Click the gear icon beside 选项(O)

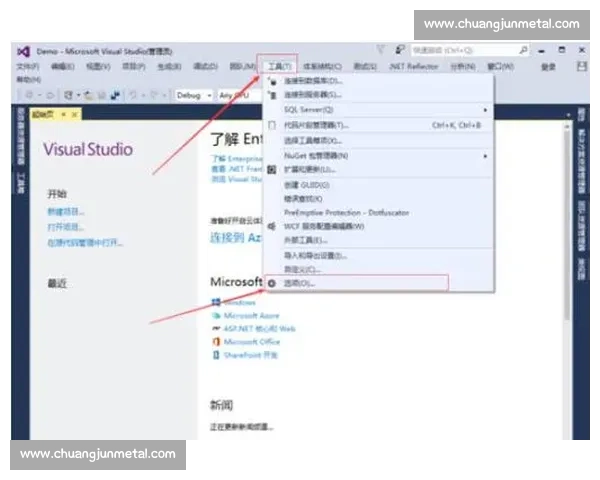tap(272, 283)
